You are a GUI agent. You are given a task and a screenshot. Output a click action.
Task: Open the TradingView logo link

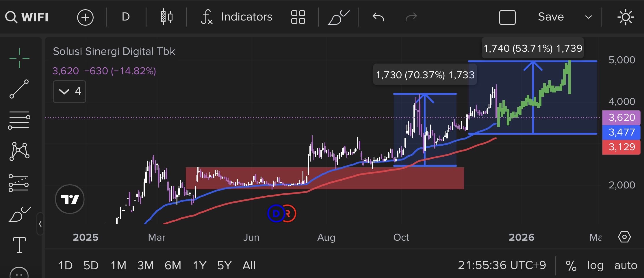coord(70,199)
